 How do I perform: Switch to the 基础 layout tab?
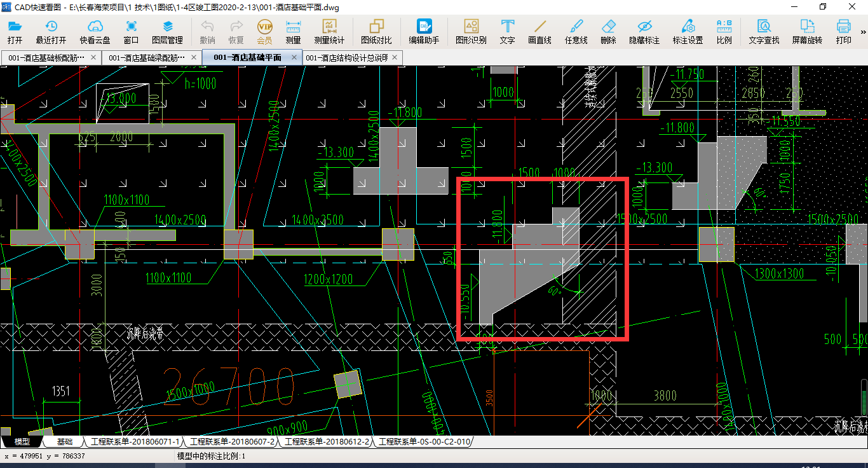(x=64, y=441)
